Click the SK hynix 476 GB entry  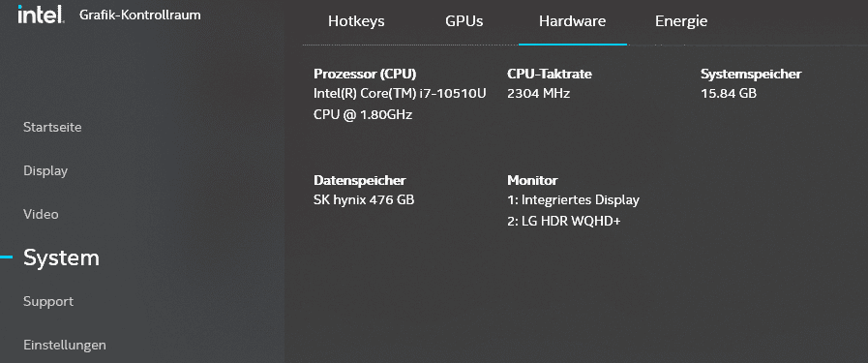tap(364, 200)
